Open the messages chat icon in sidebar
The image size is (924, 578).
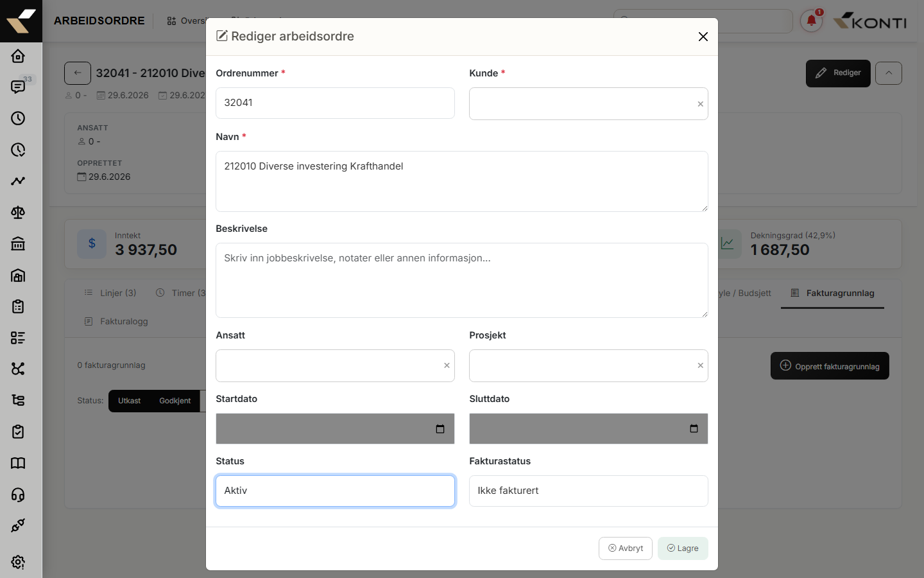pyautogui.click(x=18, y=87)
